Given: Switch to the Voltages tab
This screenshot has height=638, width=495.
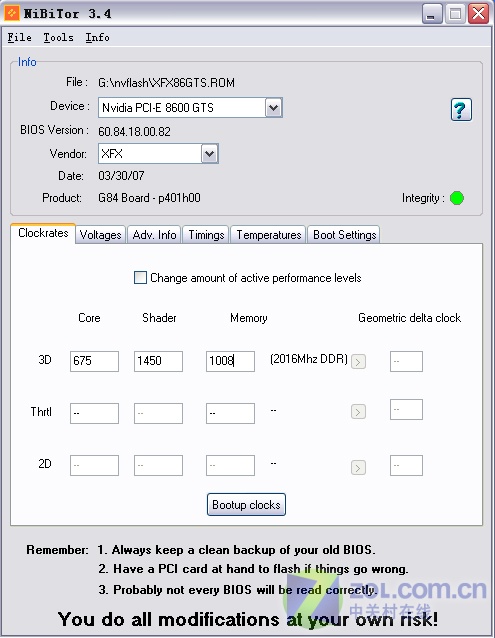Looking at the screenshot, I should [x=100, y=235].
